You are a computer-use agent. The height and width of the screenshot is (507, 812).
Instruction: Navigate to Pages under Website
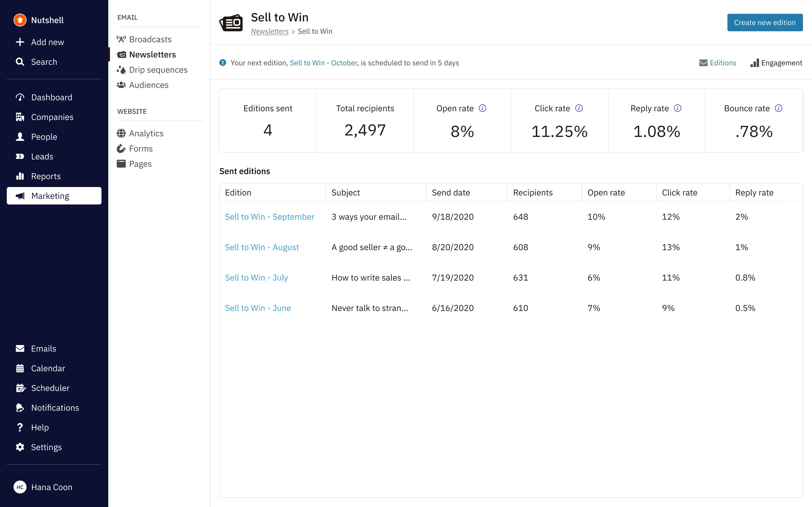tap(140, 164)
